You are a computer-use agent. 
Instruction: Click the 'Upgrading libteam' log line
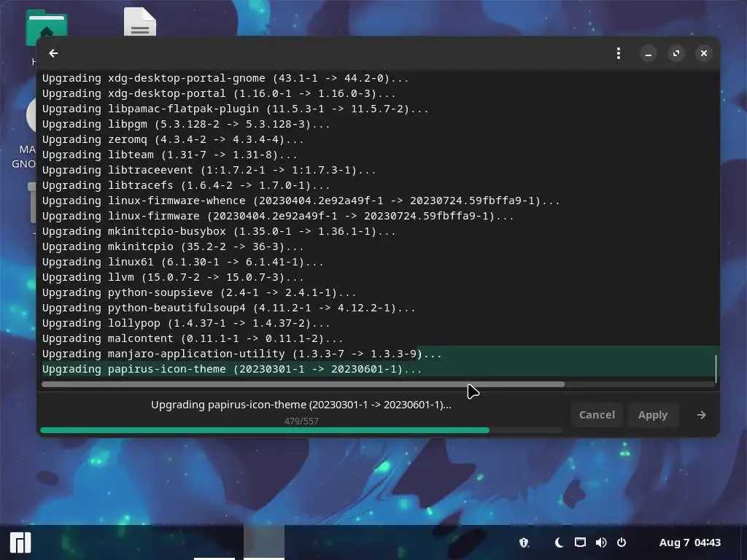click(x=169, y=155)
